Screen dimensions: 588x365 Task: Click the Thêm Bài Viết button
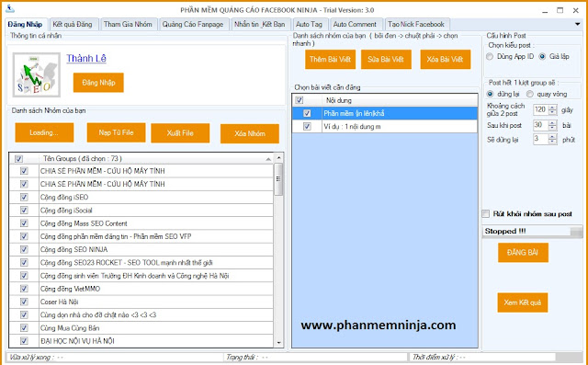point(330,59)
